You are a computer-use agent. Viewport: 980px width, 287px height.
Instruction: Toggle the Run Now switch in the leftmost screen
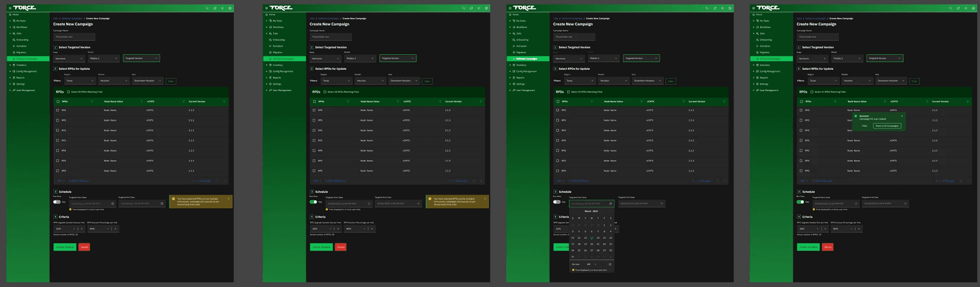pyautogui.click(x=57, y=202)
